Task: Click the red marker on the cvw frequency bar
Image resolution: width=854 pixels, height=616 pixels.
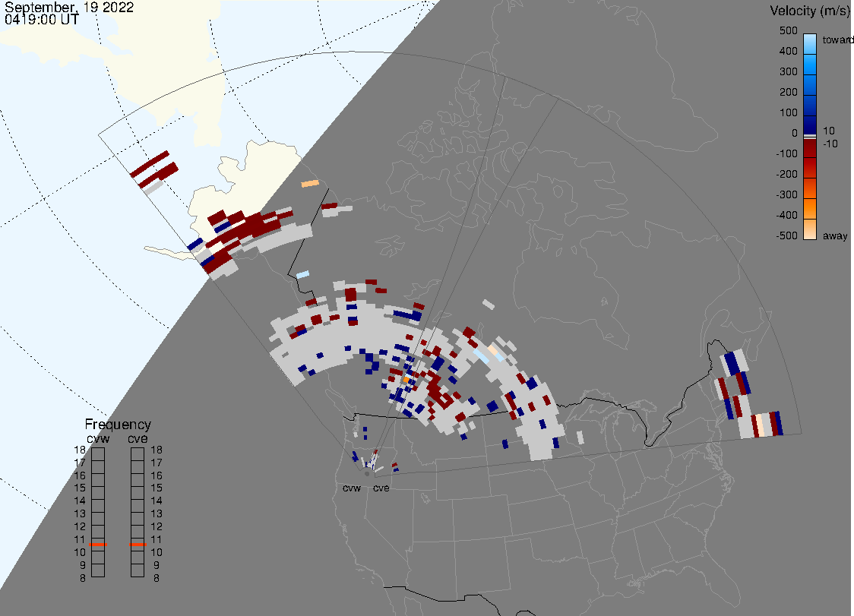Action: 98,545
